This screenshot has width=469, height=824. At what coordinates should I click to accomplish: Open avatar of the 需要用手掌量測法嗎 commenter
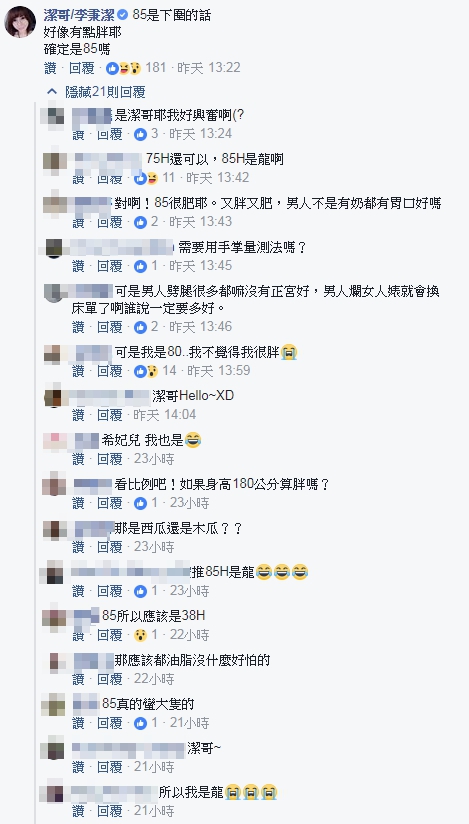(54, 247)
